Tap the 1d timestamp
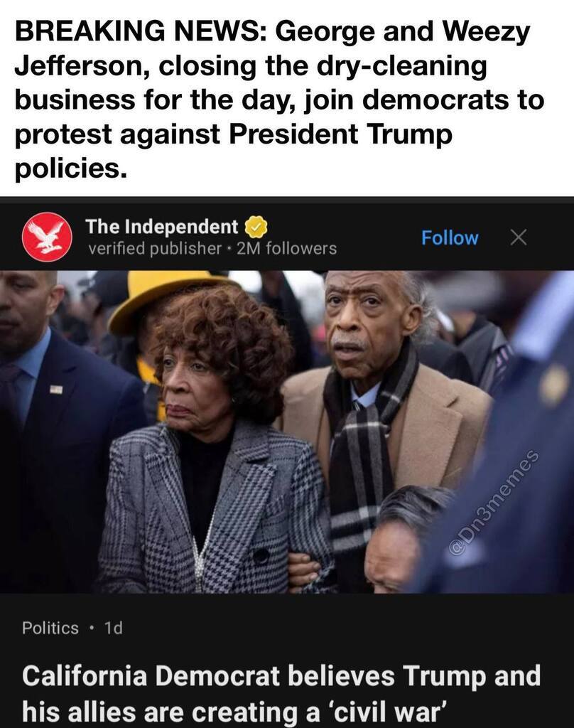The image size is (574, 728). tap(113, 628)
